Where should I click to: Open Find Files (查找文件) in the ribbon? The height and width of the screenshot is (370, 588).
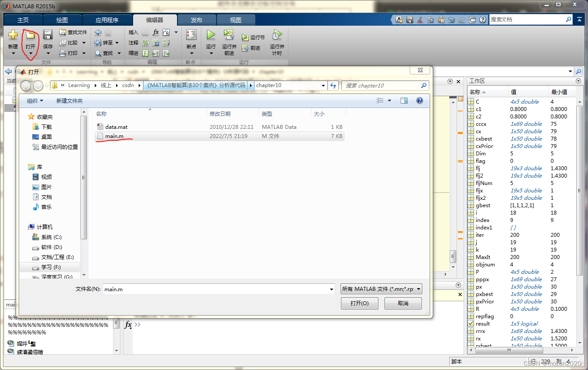[x=73, y=32]
